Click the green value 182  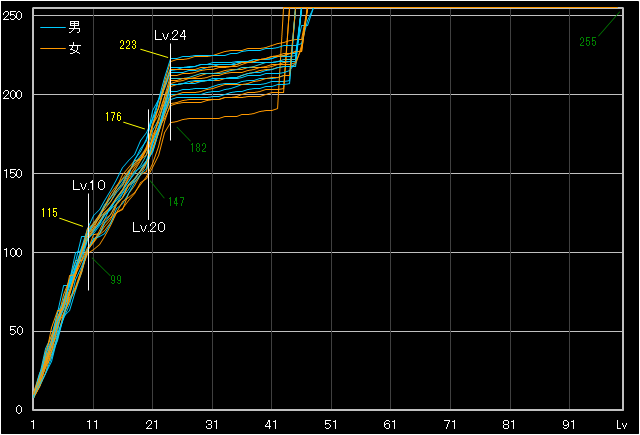click(198, 148)
